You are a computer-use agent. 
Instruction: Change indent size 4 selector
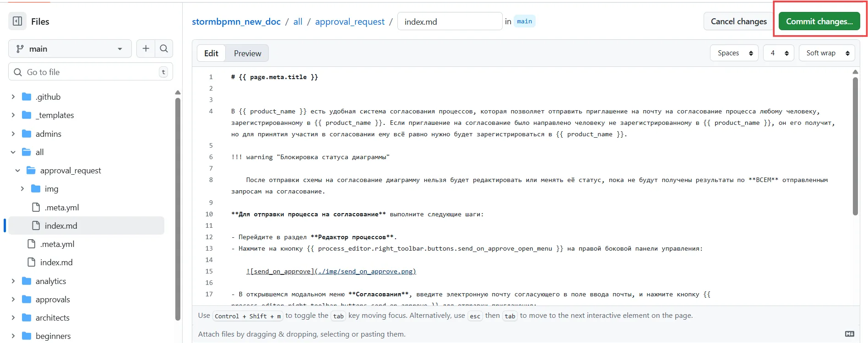(778, 53)
